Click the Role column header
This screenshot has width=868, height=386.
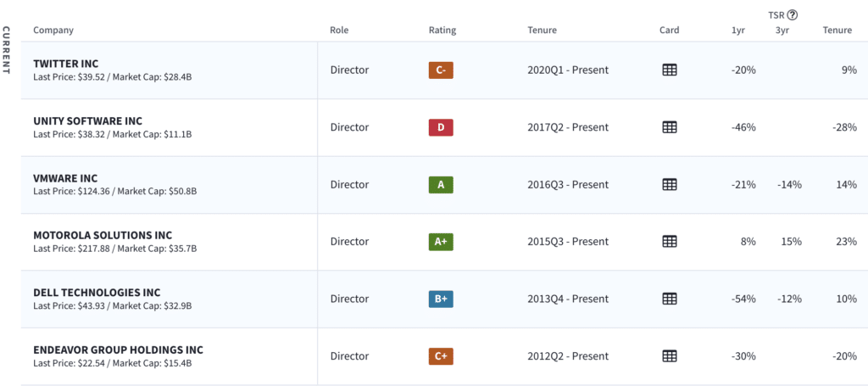[x=339, y=30]
